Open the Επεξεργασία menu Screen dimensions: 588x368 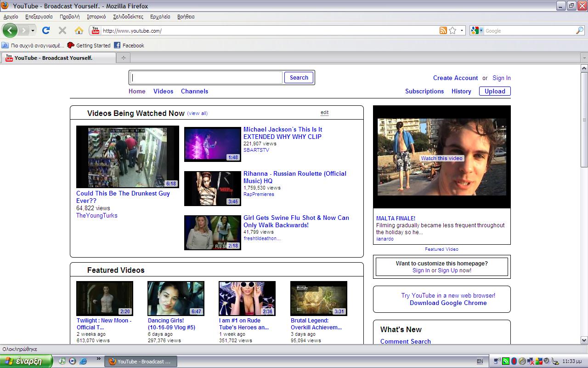(x=39, y=17)
